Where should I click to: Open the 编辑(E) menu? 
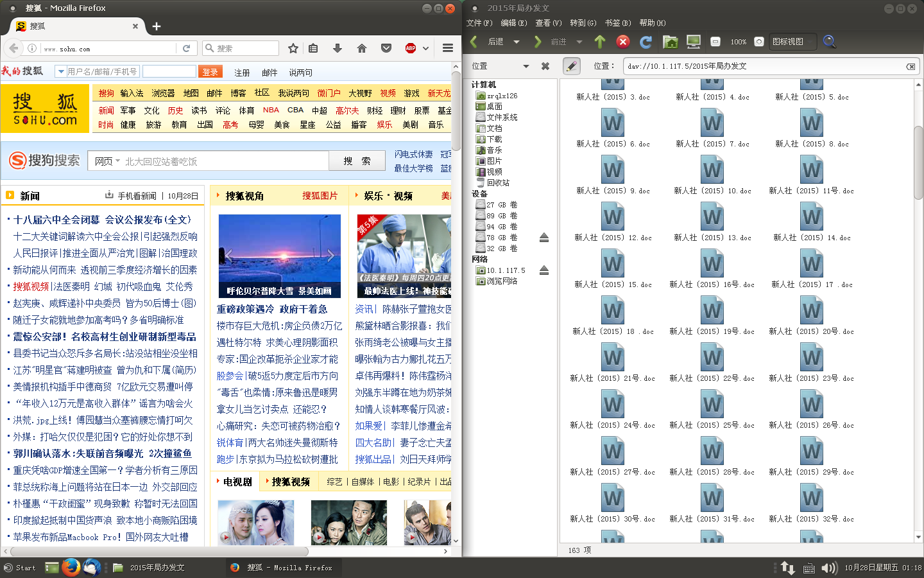(514, 23)
